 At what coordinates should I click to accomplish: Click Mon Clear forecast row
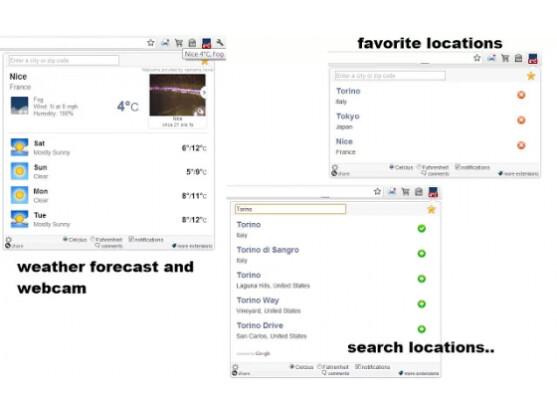click(108, 196)
